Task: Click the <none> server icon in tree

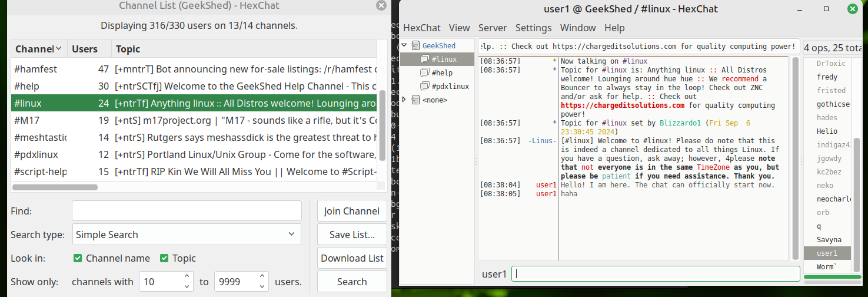Action: coord(415,100)
